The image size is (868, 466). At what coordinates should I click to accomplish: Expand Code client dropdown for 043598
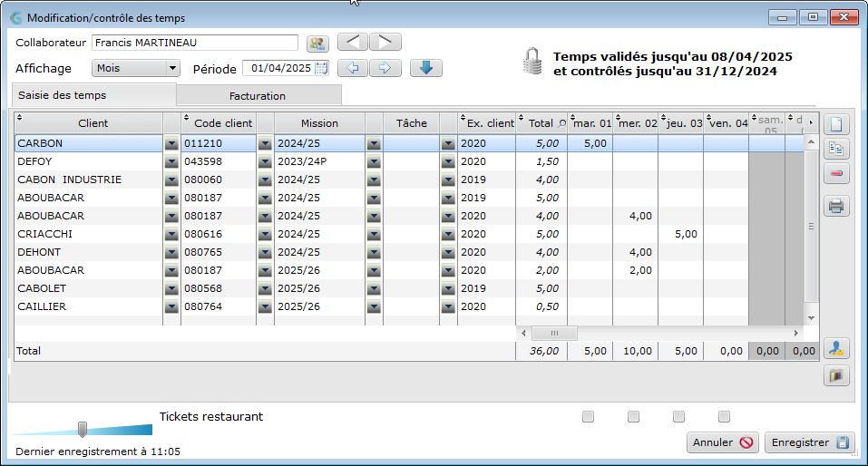click(x=265, y=162)
